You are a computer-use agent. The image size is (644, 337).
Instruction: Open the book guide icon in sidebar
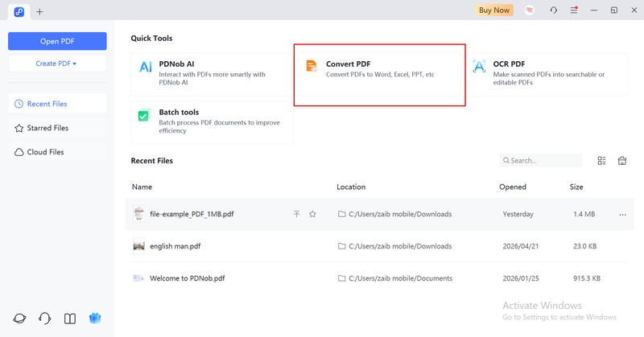coord(70,319)
